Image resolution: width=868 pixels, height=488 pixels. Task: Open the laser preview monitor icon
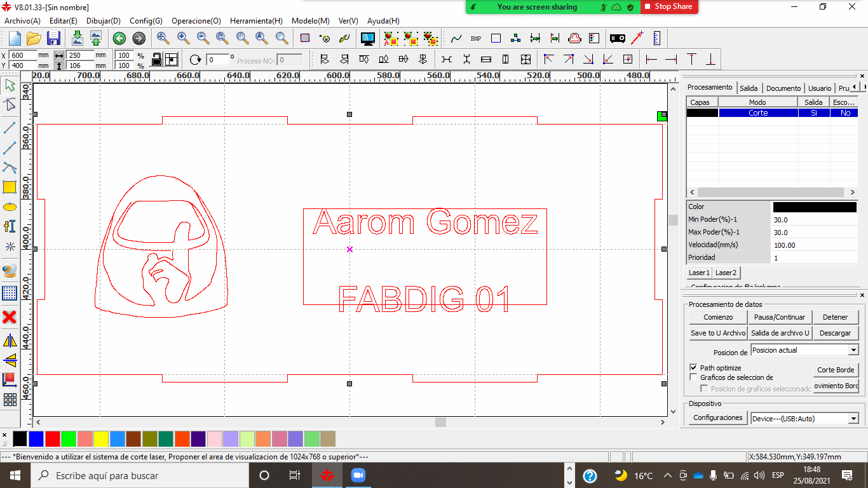coord(368,38)
